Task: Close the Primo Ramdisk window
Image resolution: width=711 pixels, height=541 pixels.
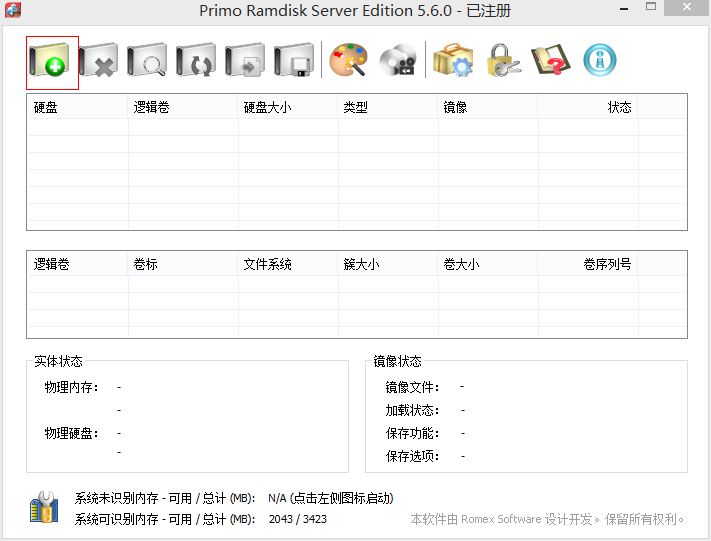Action: [x=687, y=7]
